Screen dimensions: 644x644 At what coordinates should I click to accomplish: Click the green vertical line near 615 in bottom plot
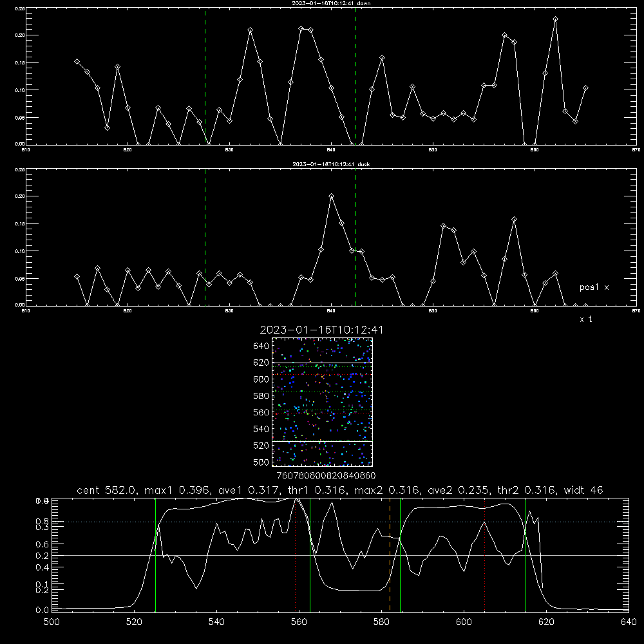click(526, 554)
